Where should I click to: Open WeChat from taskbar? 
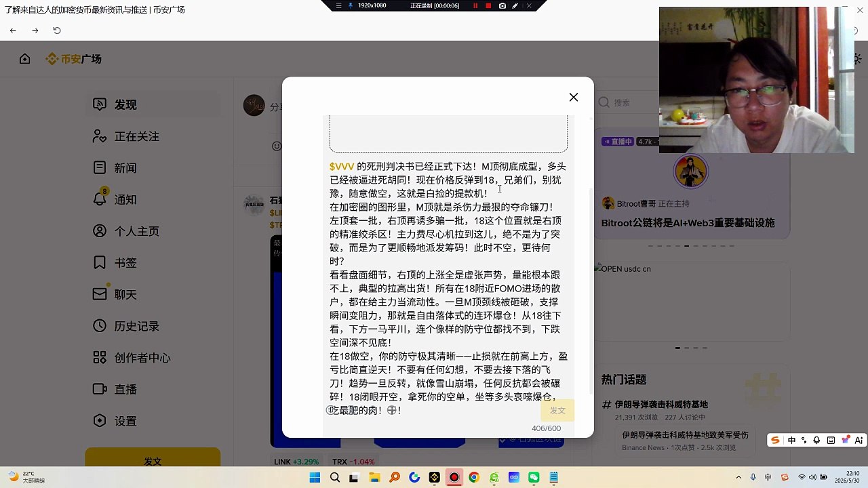(x=534, y=478)
